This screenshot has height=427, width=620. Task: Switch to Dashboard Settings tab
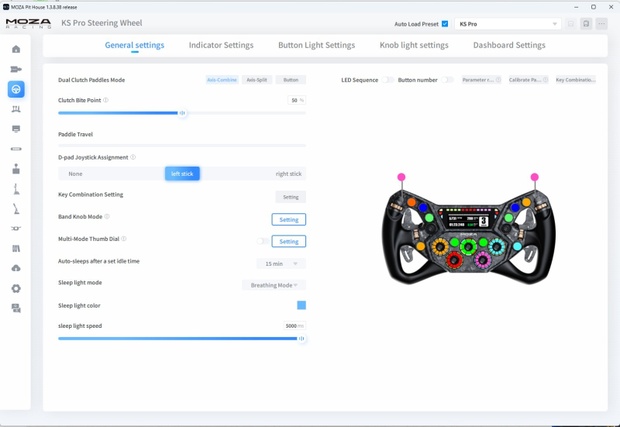pyautogui.click(x=509, y=45)
